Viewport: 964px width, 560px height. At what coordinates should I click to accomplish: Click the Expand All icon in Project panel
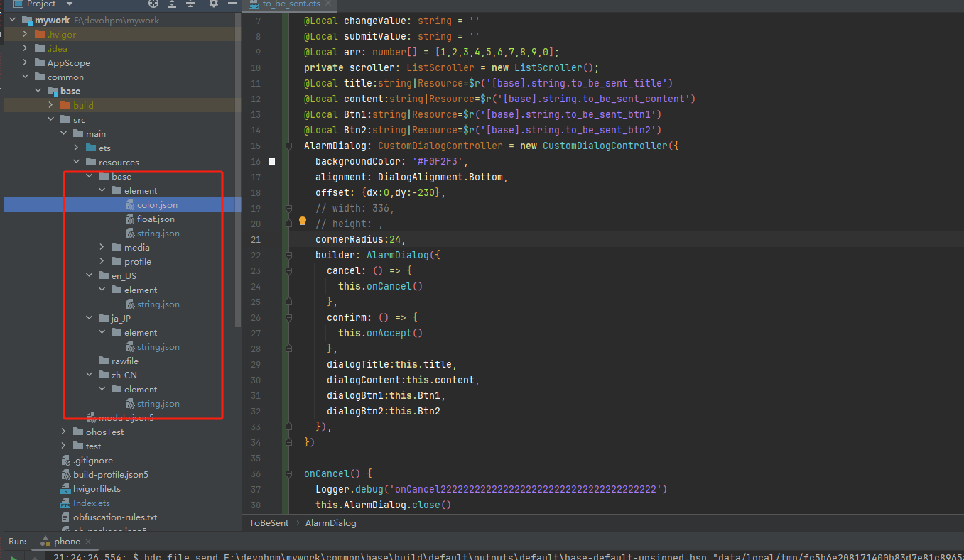(x=172, y=4)
